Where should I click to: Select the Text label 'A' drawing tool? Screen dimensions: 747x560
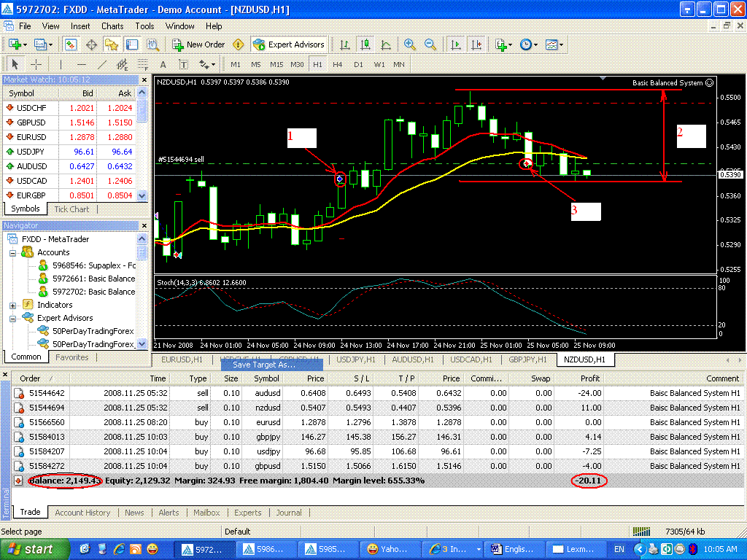tap(163, 64)
